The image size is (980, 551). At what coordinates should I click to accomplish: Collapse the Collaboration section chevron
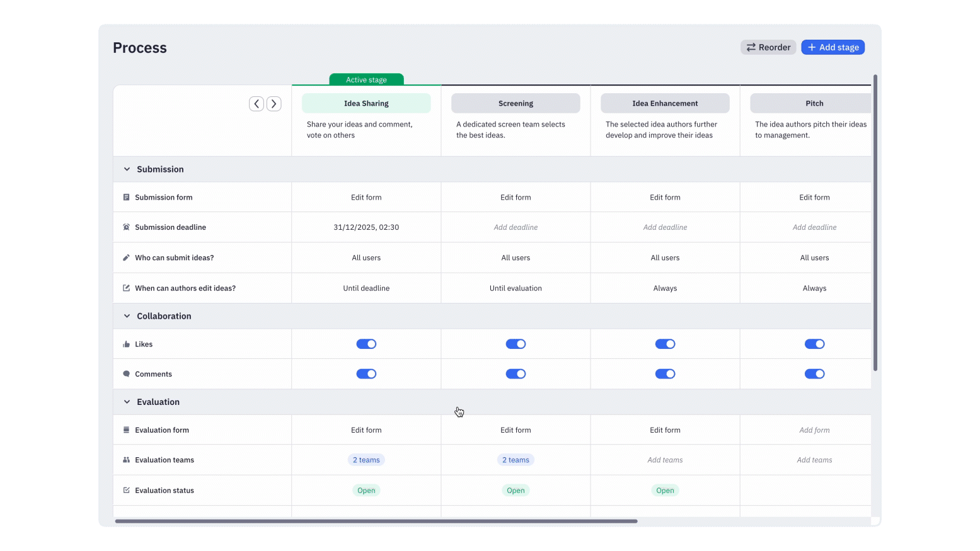click(x=127, y=316)
